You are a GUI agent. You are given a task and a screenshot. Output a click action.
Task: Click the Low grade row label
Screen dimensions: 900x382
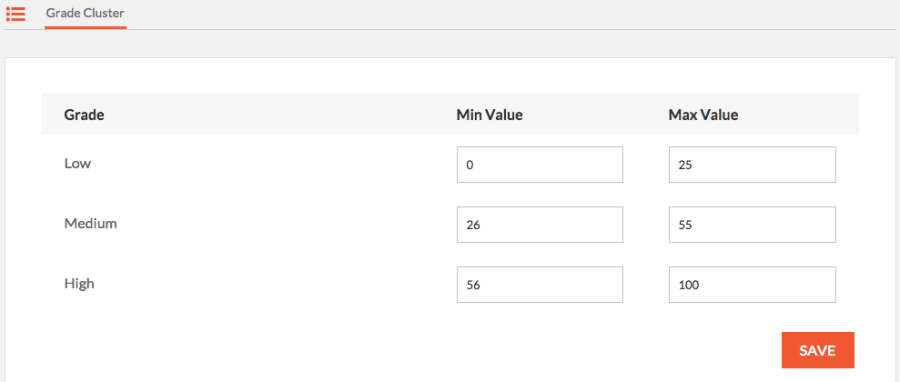point(77,163)
